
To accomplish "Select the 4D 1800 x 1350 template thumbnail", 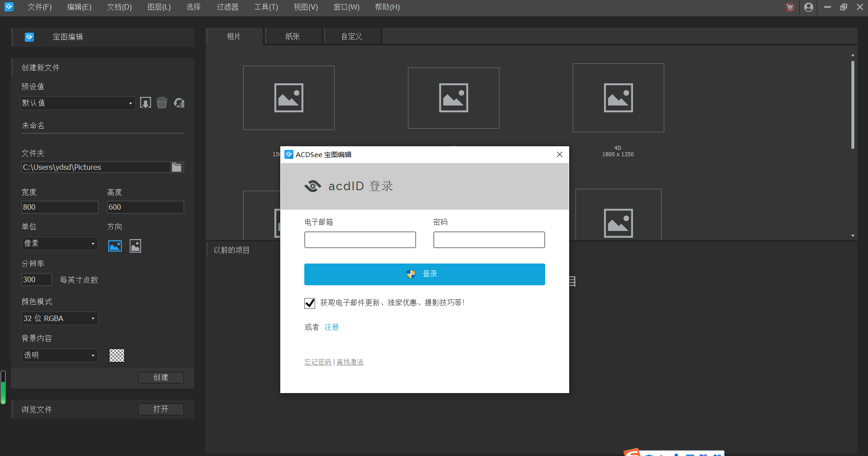I will 618,98.
